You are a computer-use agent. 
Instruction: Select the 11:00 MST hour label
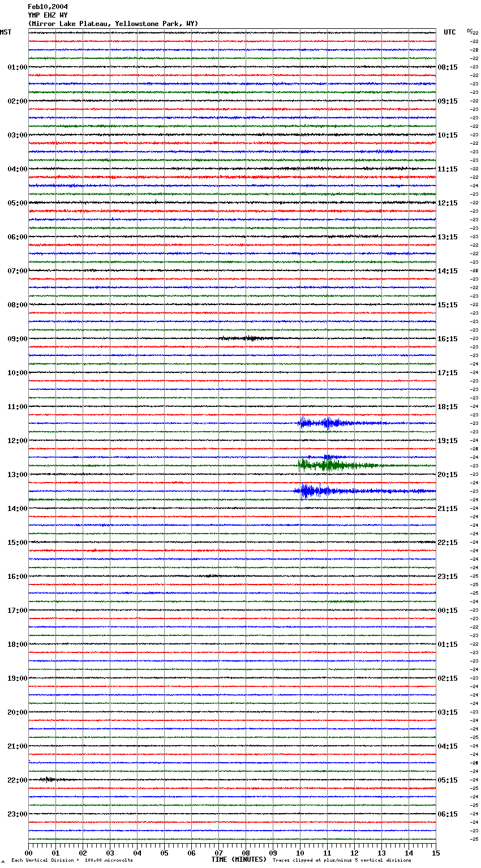click(x=18, y=407)
